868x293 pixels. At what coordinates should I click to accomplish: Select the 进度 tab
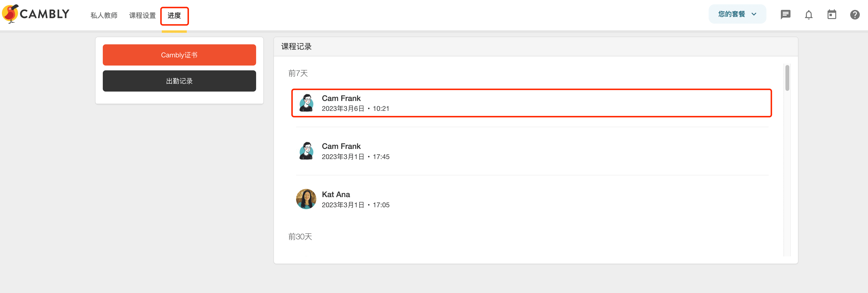click(174, 15)
